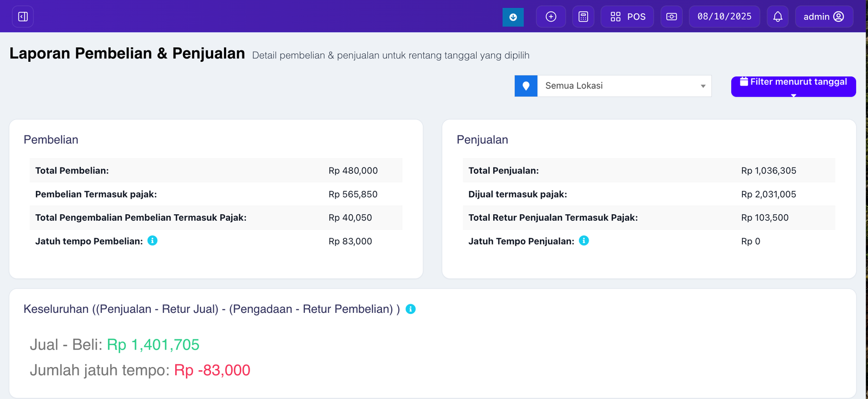Open the notifications bell
Screen dimensions: 868x399
777,17
